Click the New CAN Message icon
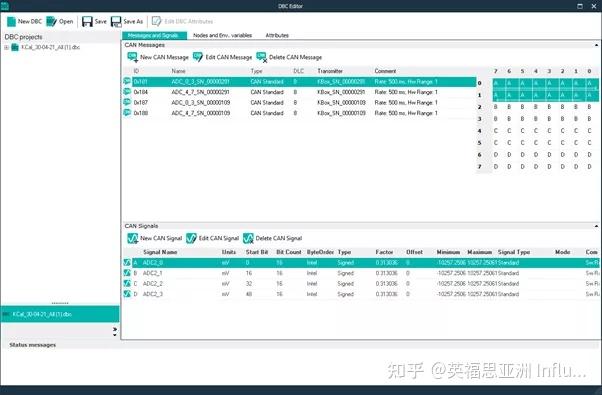The width and height of the screenshot is (602, 395). pyautogui.click(x=132, y=57)
